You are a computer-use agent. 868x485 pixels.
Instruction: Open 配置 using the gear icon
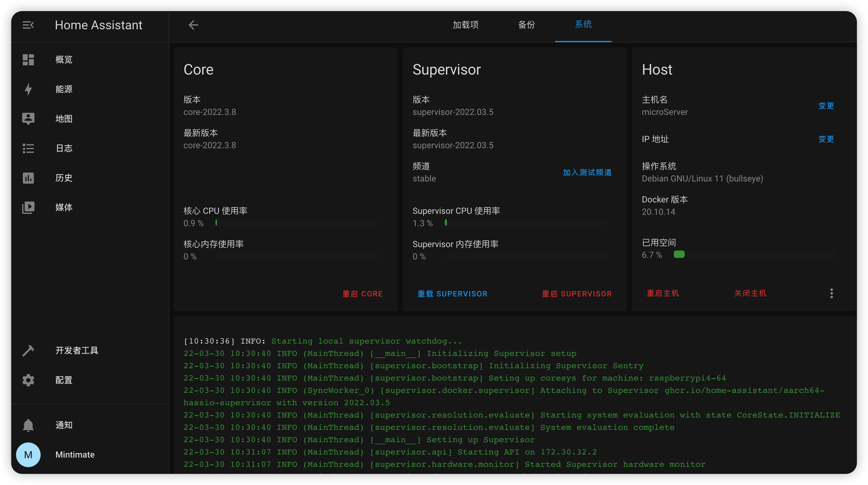tap(28, 380)
